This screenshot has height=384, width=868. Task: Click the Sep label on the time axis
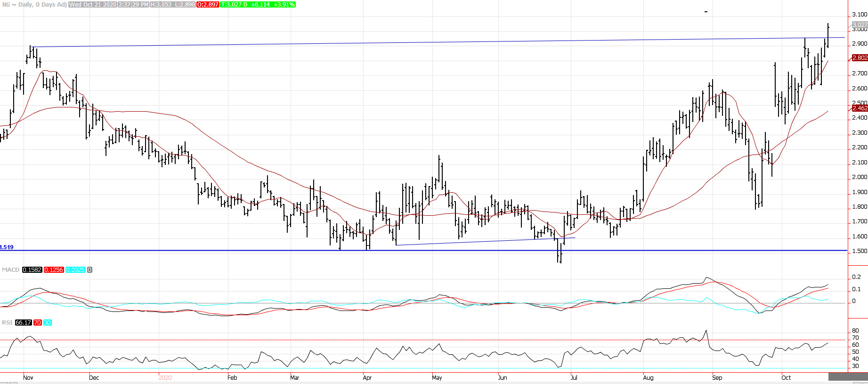coord(717,377)
